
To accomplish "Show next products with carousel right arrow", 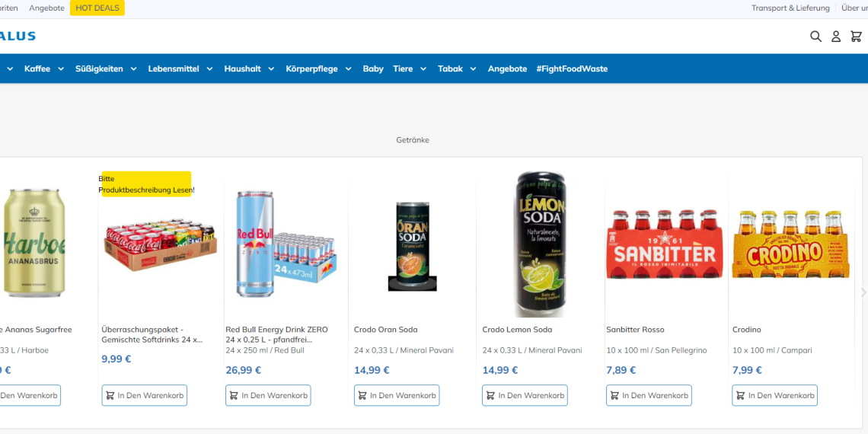I will (863, 293).
